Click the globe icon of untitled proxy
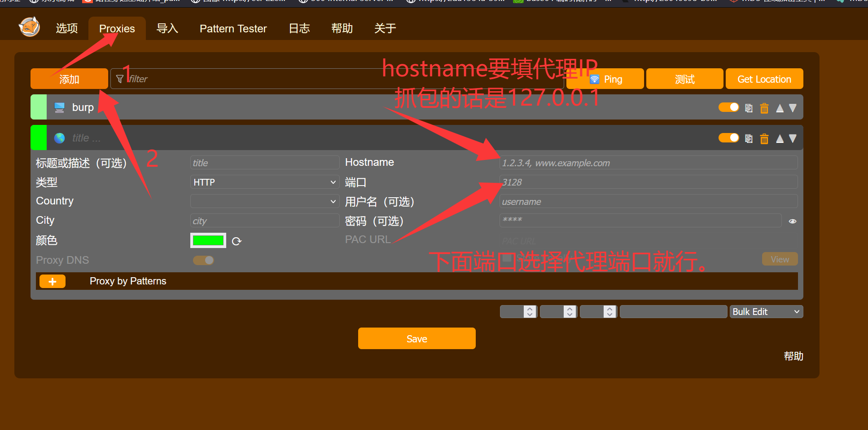Image resolution: width=868 pixels, height=430 pixels. tap(59, 138)
